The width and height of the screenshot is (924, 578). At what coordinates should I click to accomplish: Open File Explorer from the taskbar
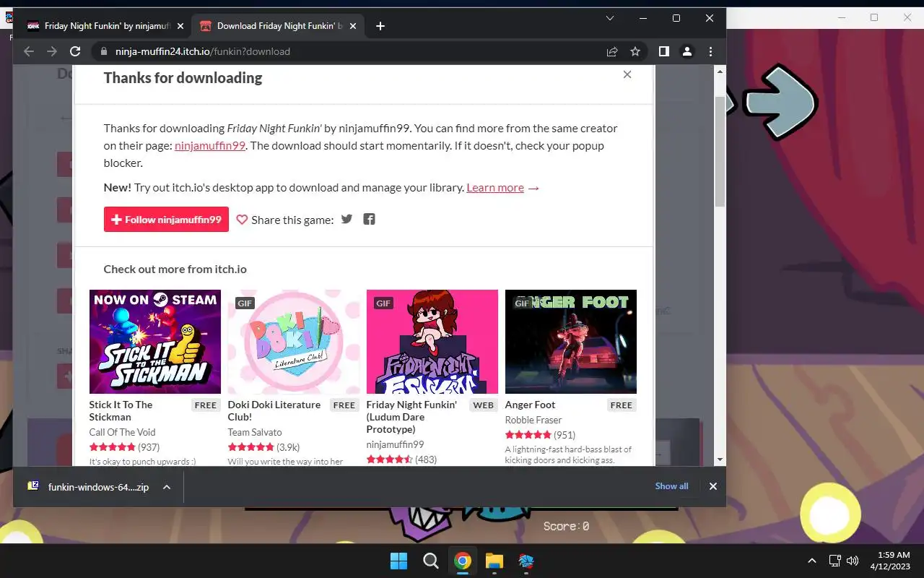click(x=494, y=561)
